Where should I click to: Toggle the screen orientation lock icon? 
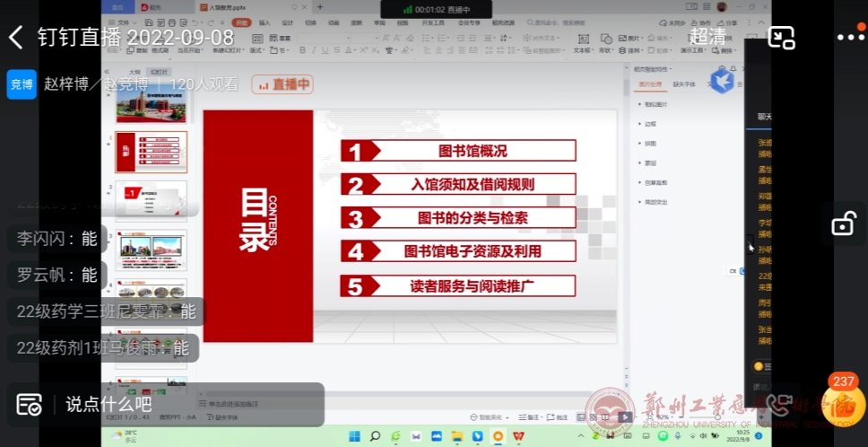coord(843,224)
